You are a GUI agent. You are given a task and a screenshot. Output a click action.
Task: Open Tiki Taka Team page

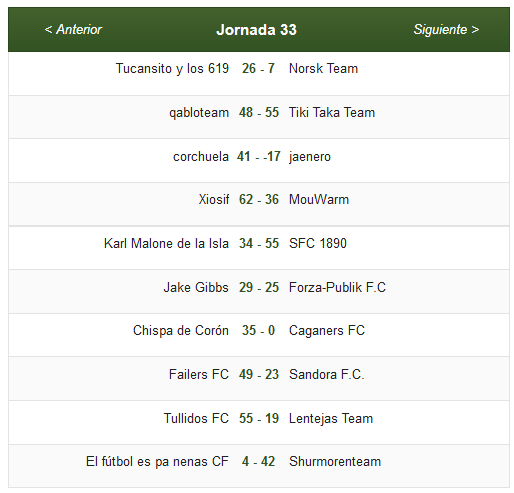pos(332,113)
